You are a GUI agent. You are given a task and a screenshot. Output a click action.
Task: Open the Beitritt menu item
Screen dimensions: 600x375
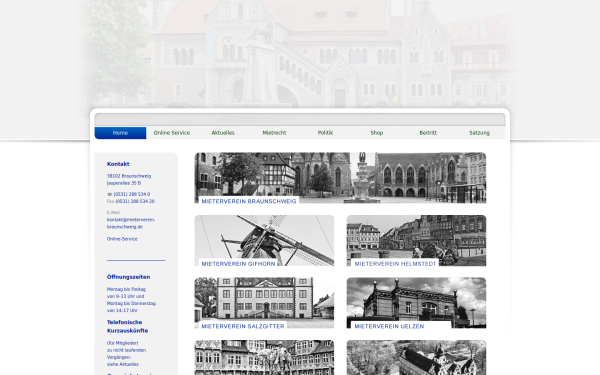coord(428,133)
